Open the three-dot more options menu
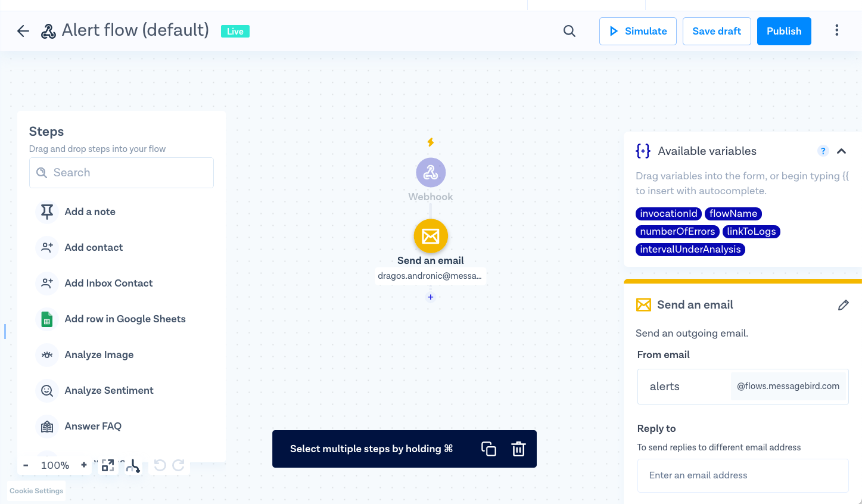862x504 pixels. [836, 30]
